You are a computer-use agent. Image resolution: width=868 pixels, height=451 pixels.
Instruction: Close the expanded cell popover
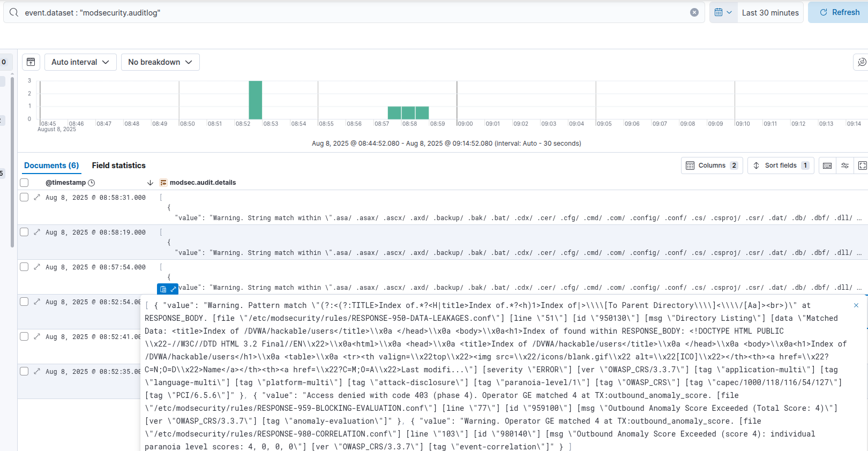[x=856, y=305]
